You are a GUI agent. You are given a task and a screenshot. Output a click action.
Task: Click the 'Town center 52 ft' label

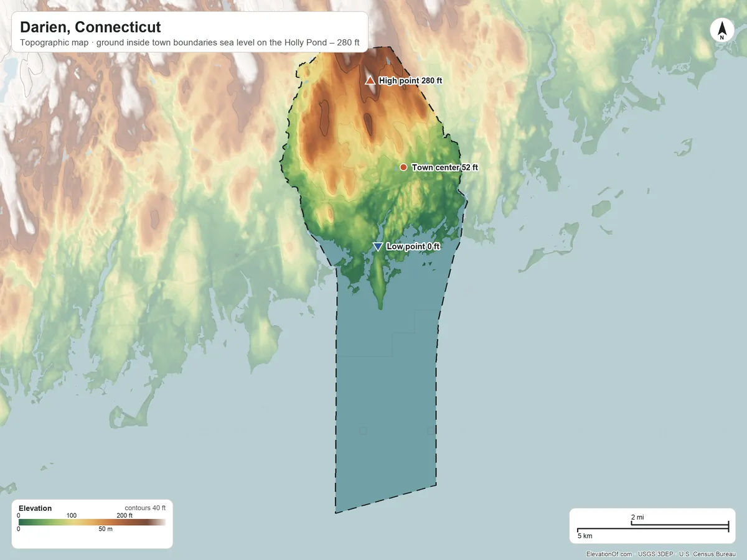(445, 167)
